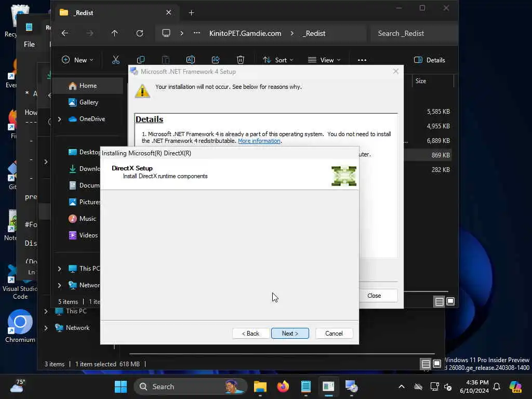Open the See more ellipsis menu
The image size is (532, 399).
[362, 60]
